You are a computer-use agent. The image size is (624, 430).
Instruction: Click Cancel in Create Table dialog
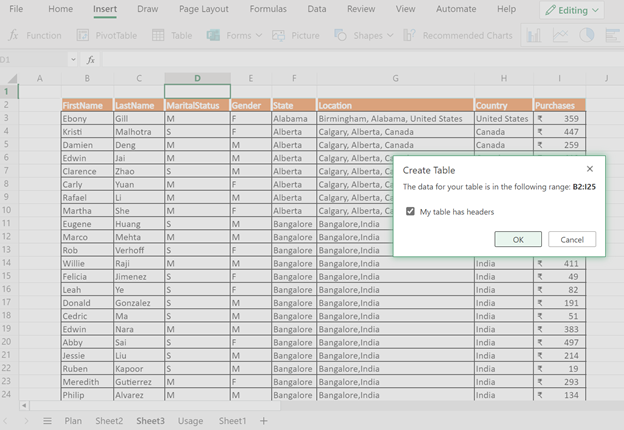(572, 239)
